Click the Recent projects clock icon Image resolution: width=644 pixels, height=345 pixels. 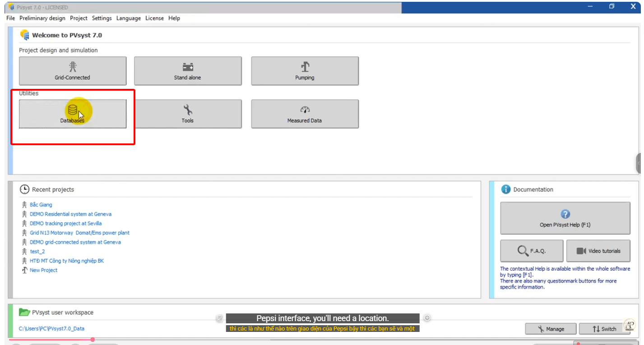point(24,189)
